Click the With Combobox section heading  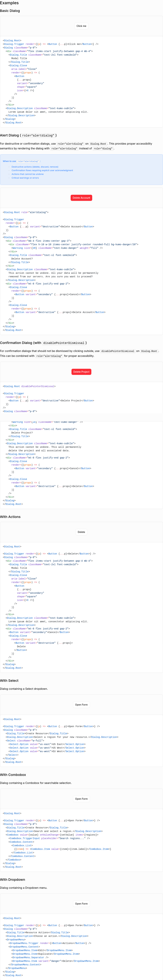click(x=13, y=775)
